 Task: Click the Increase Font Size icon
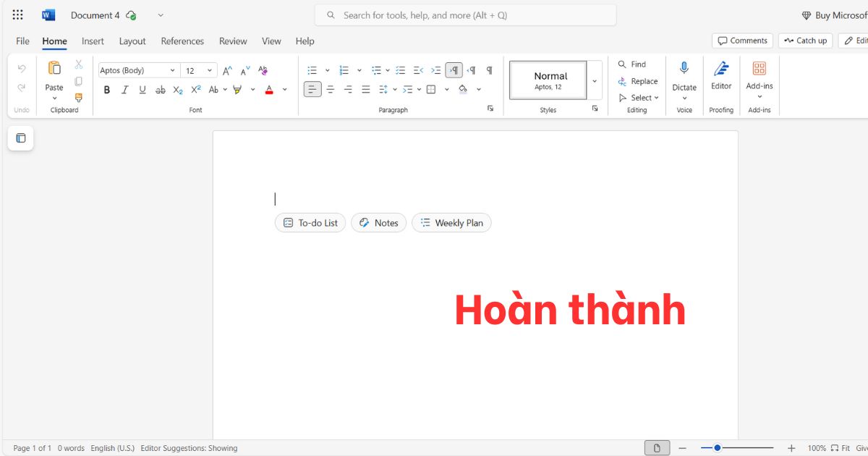click(x=226, y=69)
